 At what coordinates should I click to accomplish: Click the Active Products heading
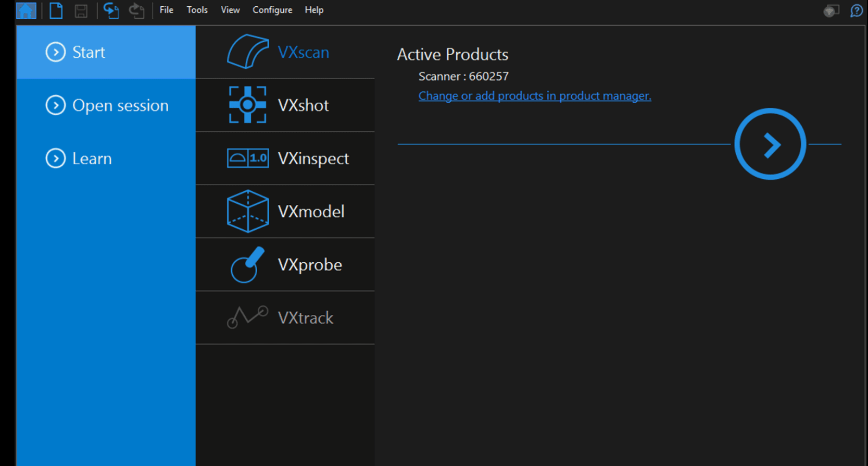(452, 54)
